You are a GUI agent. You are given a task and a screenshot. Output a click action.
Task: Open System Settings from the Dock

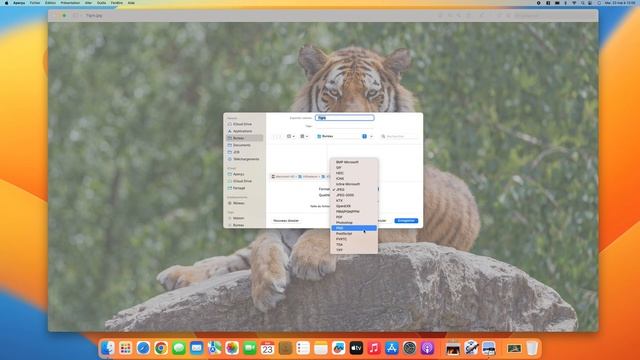(x=409, y=348)
